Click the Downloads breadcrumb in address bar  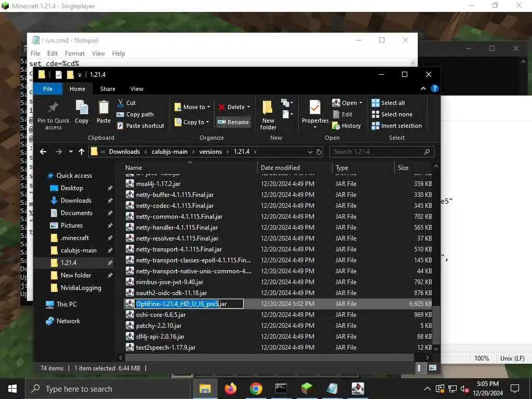124,152
